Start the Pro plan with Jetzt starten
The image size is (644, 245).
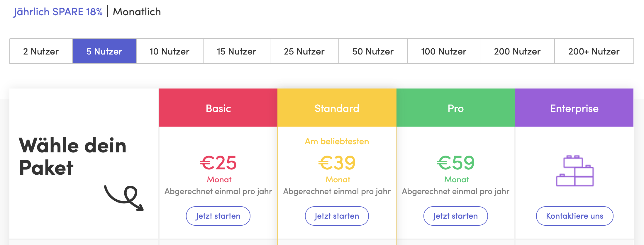click(x=455, y=216)
